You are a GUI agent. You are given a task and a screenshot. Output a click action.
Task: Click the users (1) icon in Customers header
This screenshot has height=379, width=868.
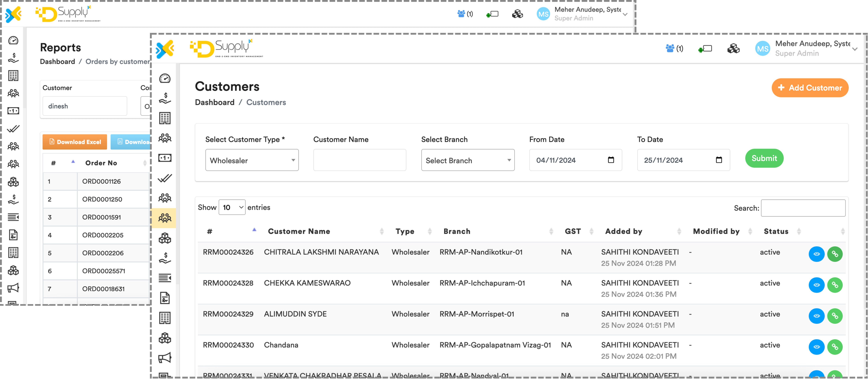[x=674, y=49]
